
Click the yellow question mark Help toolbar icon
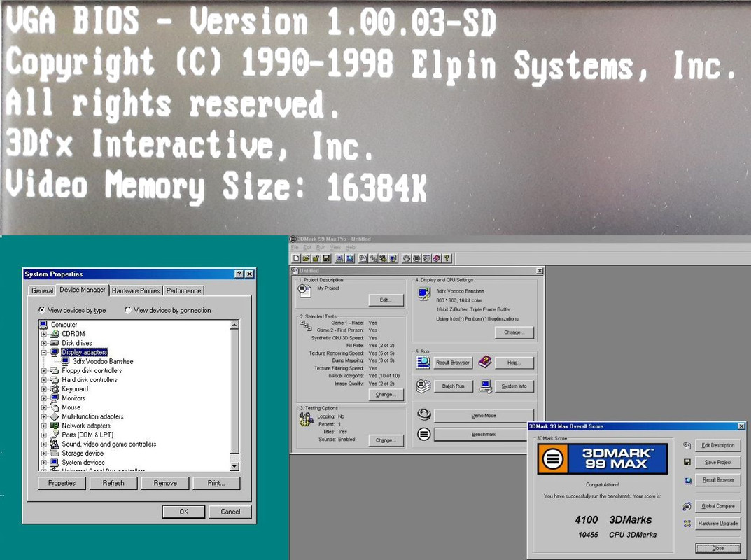pos(447,259)
